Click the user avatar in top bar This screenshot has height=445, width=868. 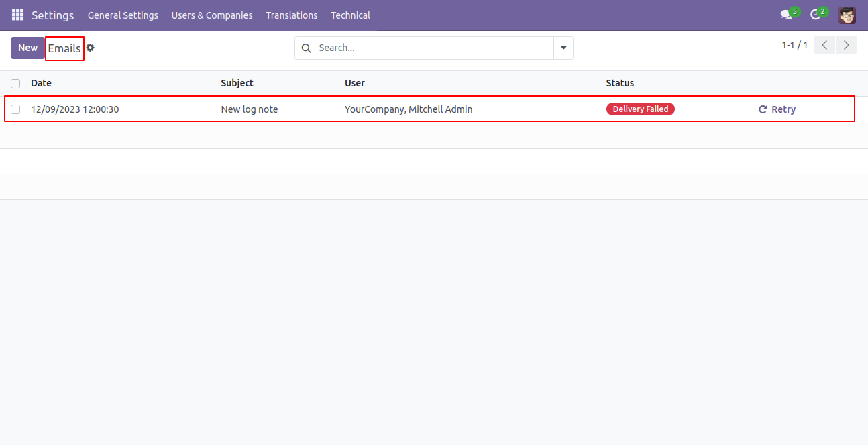(x=847, y=15)
